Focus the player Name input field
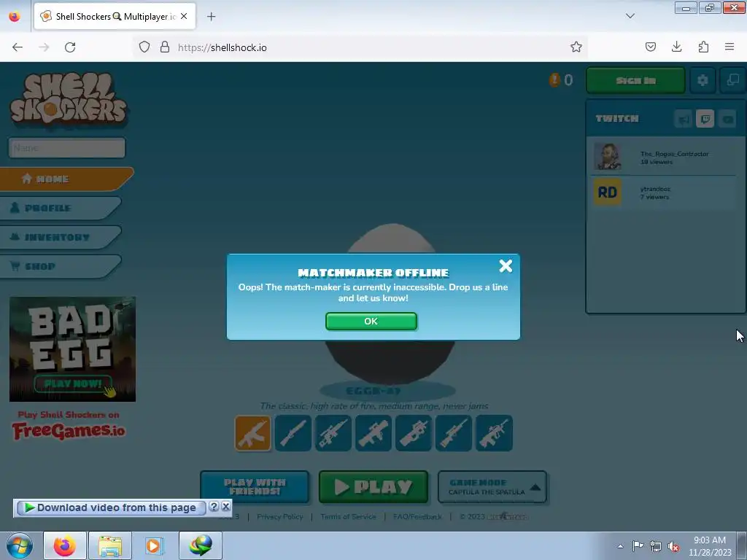 [x=67, y=147]
